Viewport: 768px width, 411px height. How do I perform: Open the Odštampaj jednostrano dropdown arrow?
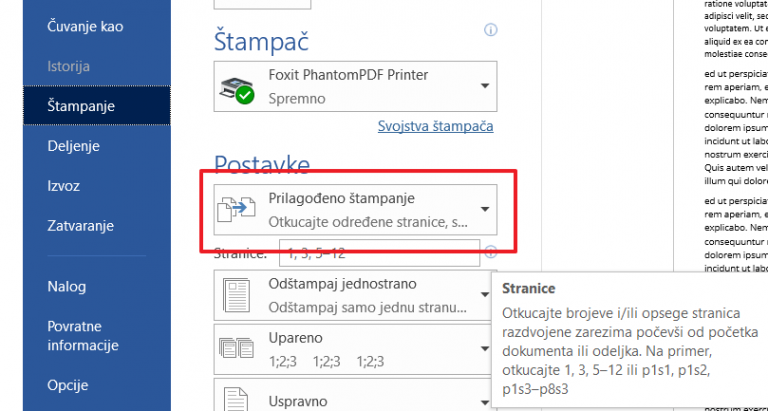[x=485, y=295]
